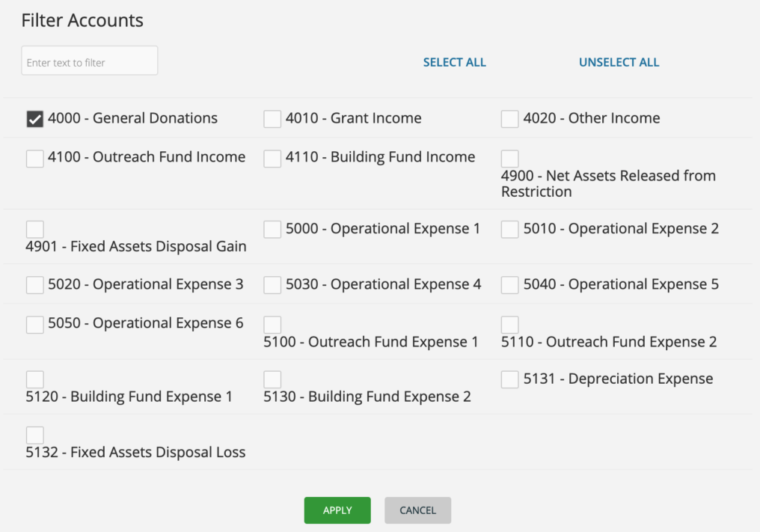760x532 pixels.
Task: Check the 4010 - Grant Income checkbox
Action: [x=272, y=119]
